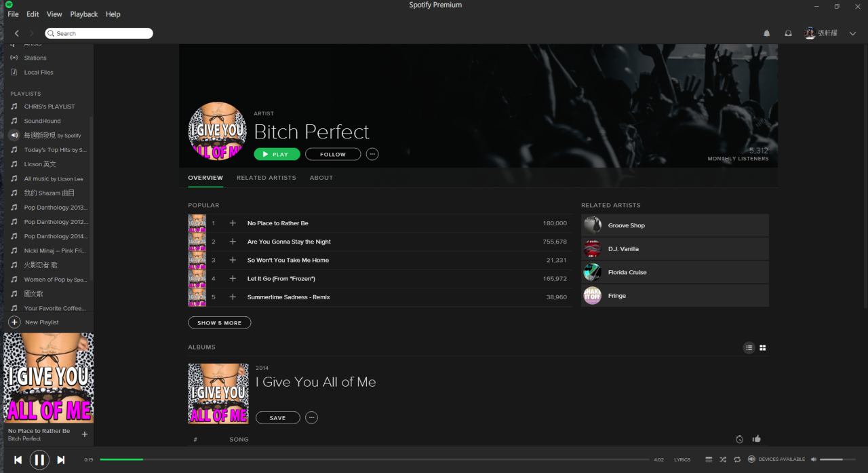Click the search input field
This screenshot has height=473, width=868.
coord(99,33)
